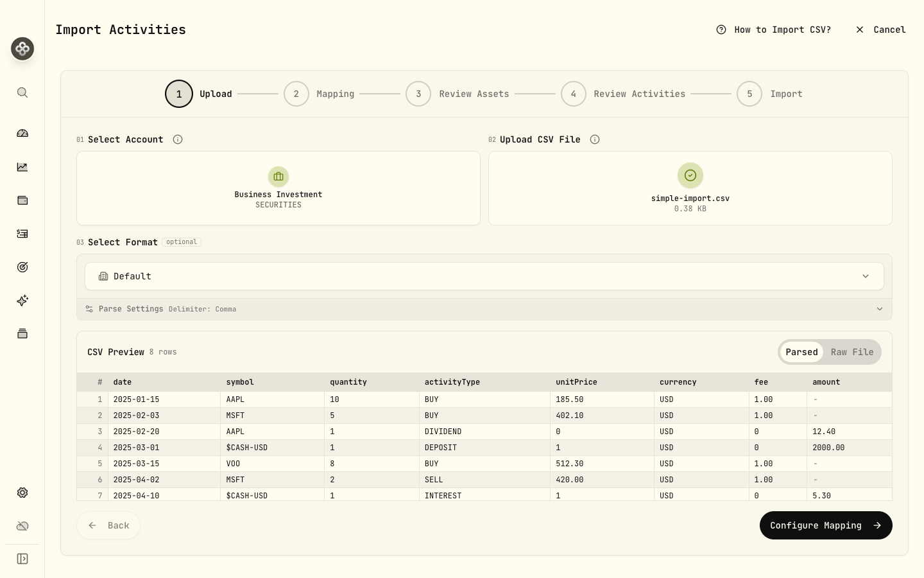The width and height of the screenshot is (924, 578).
Task: Click the VOO symbol cell
Action: coord(273,464)
